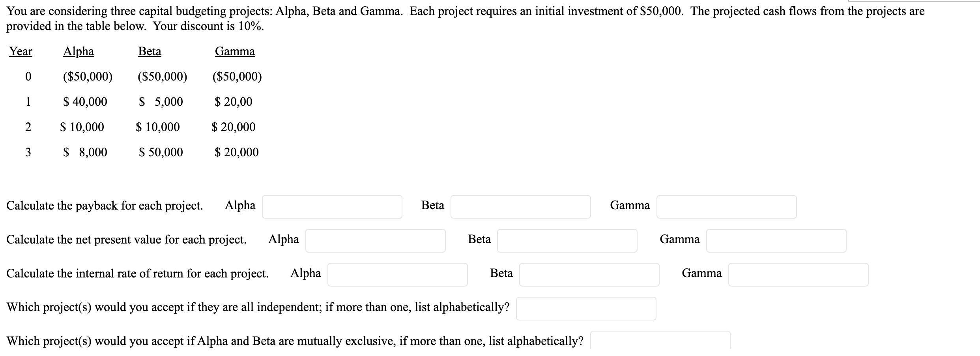
Task: Focus the Gamma net present value field
Action: pos(776,240)
